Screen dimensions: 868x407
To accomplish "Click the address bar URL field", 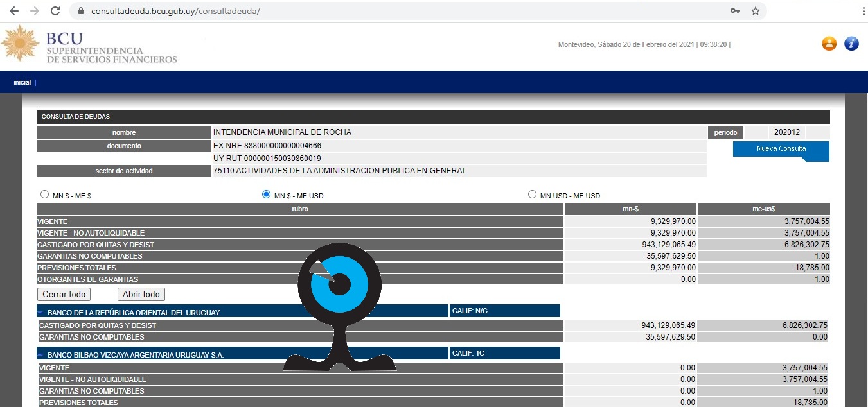I will pos(385,12).
